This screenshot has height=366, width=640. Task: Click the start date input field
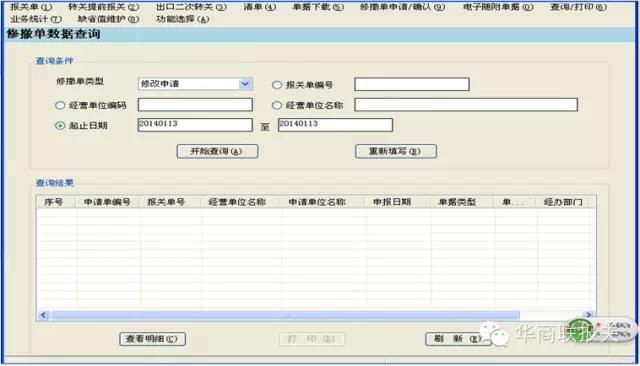pyautogui.click(x=195, y=125)
